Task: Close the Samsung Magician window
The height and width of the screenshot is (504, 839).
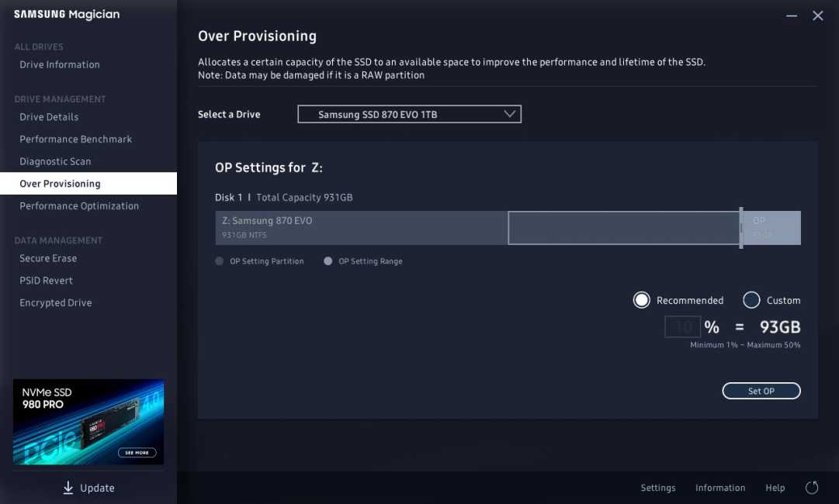Action: [x=817, y=16]
